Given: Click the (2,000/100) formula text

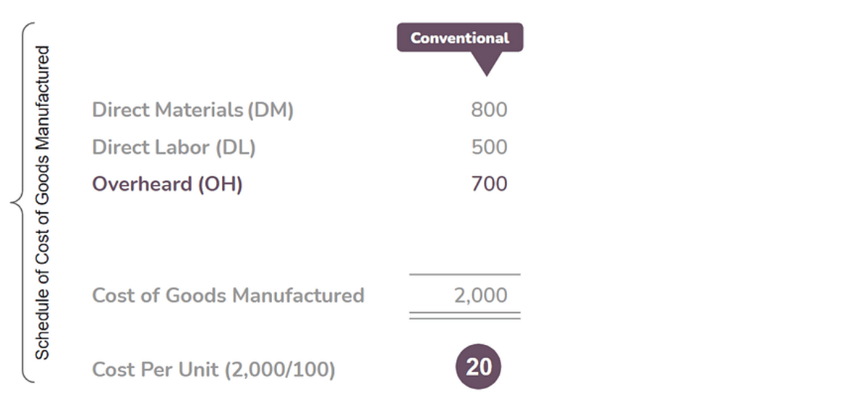Looking at the screenshot, I should click(280, 370).
